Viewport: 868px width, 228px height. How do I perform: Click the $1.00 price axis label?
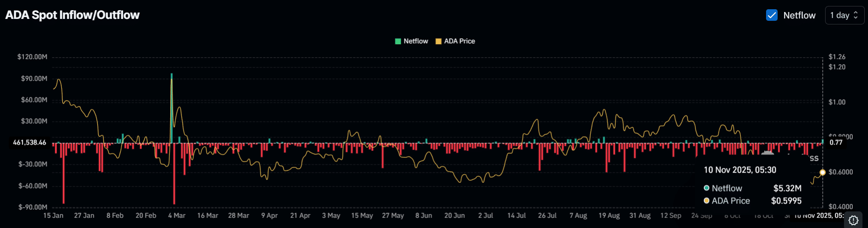(837, 102)
